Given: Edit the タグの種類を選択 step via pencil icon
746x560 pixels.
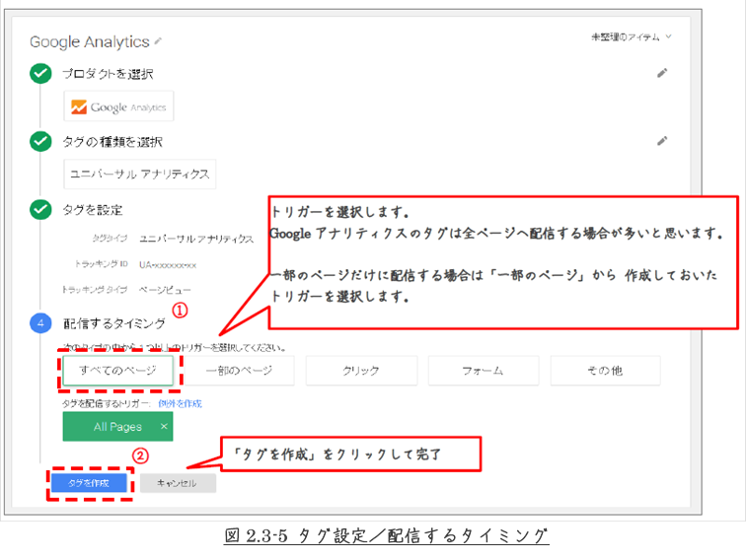Looking at the screenshot, I should pyautogui.click(x=662, y=141).
